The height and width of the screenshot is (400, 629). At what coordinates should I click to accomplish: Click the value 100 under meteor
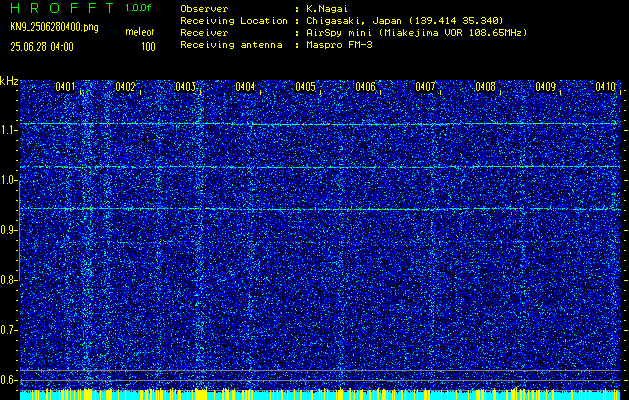[x=148, y=47]
